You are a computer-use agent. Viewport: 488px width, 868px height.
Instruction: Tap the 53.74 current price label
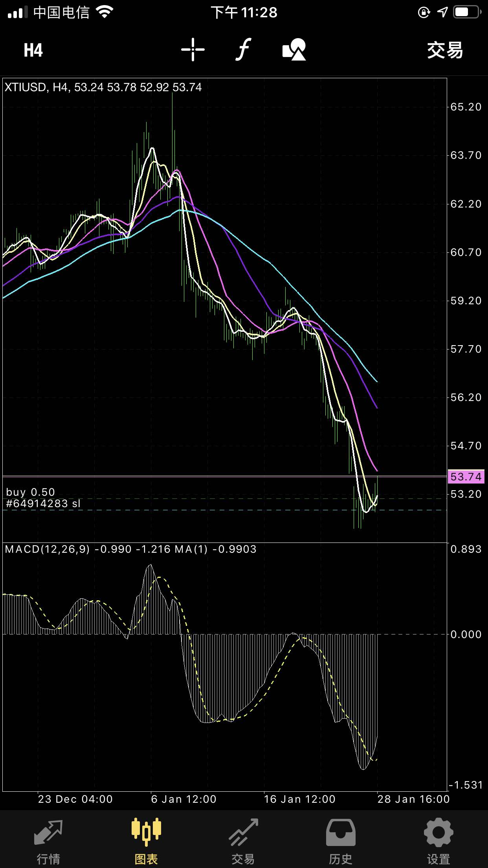coord(466,477)
